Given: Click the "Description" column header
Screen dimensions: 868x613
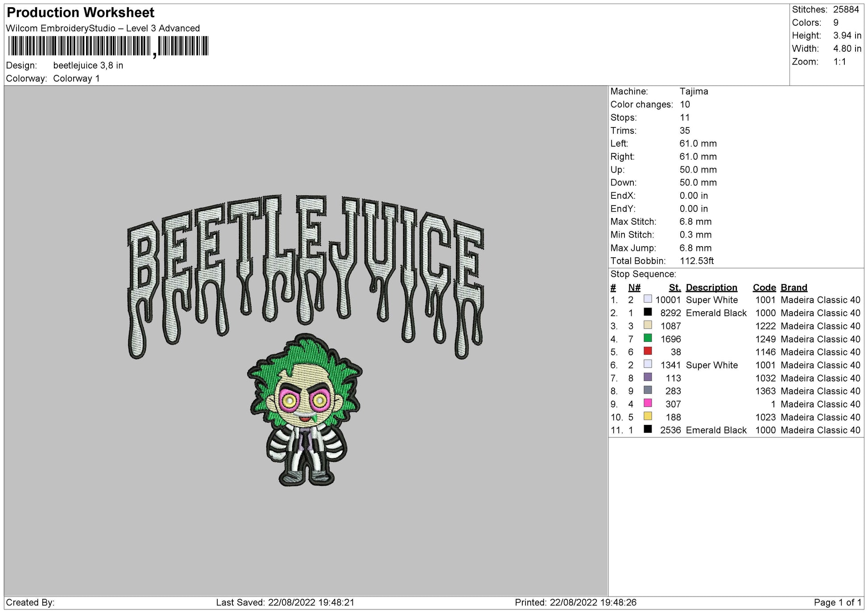Looking at the screenshot, I should click(x=711, y=288).
